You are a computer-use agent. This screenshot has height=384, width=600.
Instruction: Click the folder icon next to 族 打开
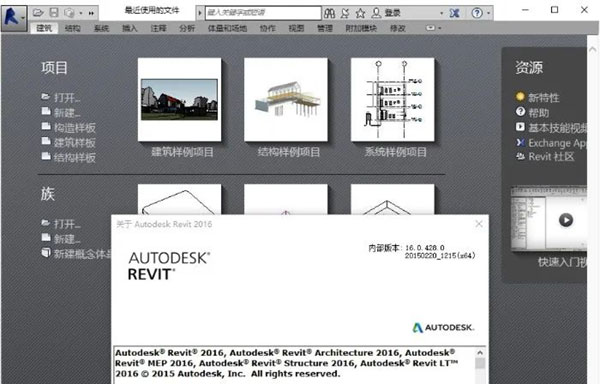(46, 223)
